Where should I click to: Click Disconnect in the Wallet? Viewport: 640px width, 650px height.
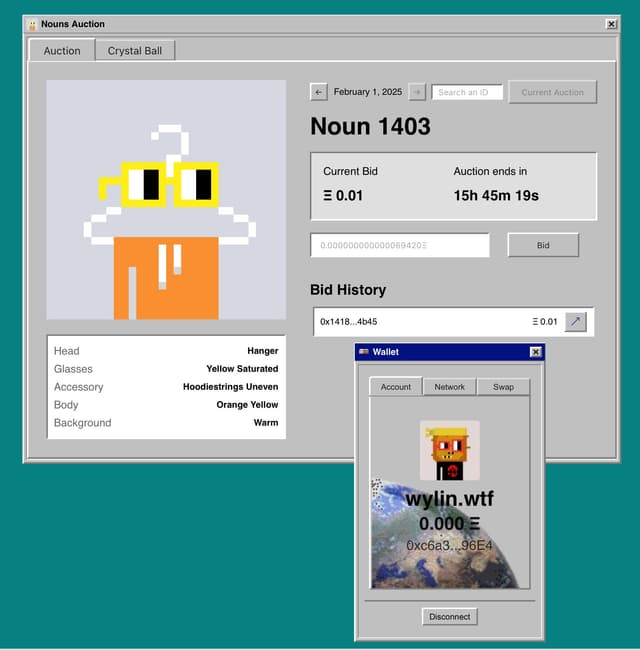(449, 616)
